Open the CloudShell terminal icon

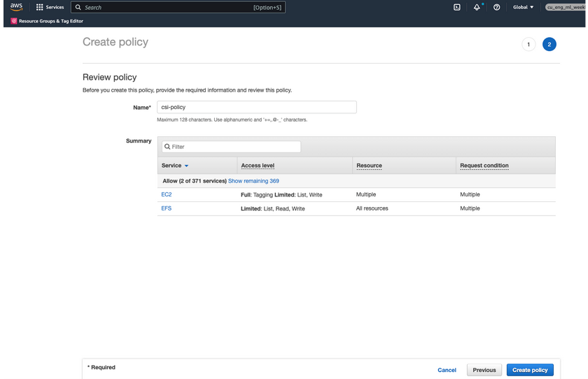point(457,7)
